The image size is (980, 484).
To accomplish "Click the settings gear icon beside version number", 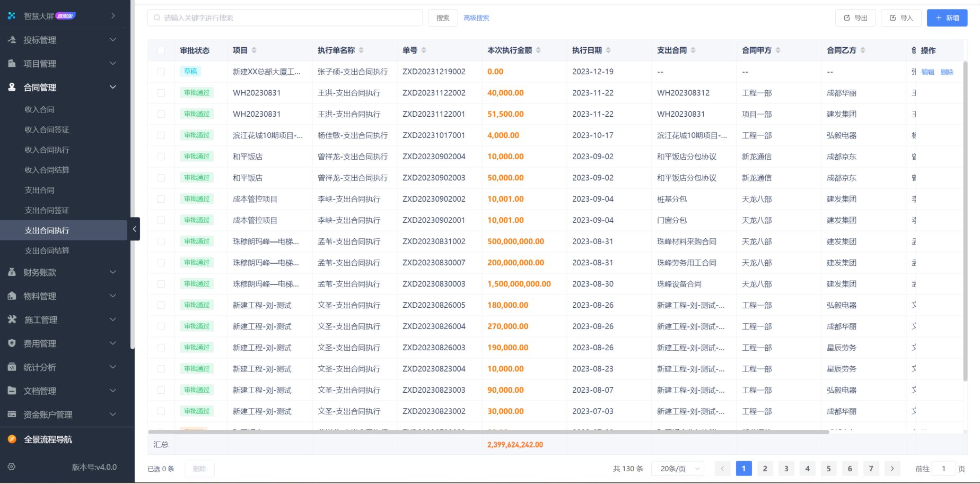I will click(x=12, y=467).
